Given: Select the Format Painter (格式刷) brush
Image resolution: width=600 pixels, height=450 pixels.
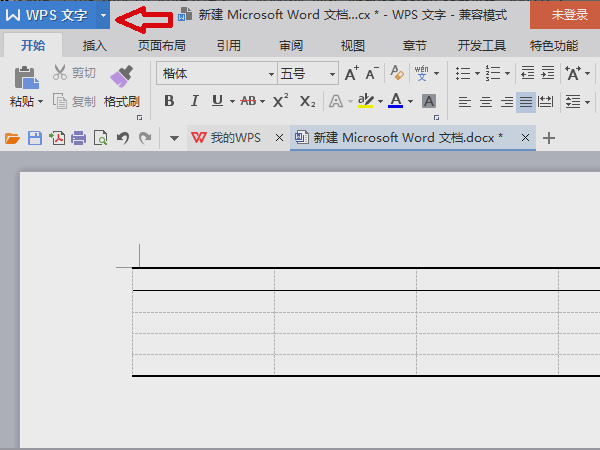Looking at the screenshot, I should 122,76.
